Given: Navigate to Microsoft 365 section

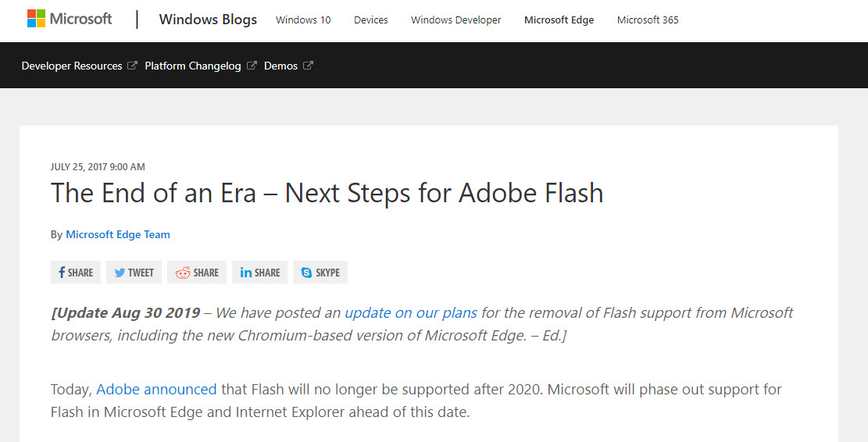Looking at the screenshot, I should tap(648, 20).
